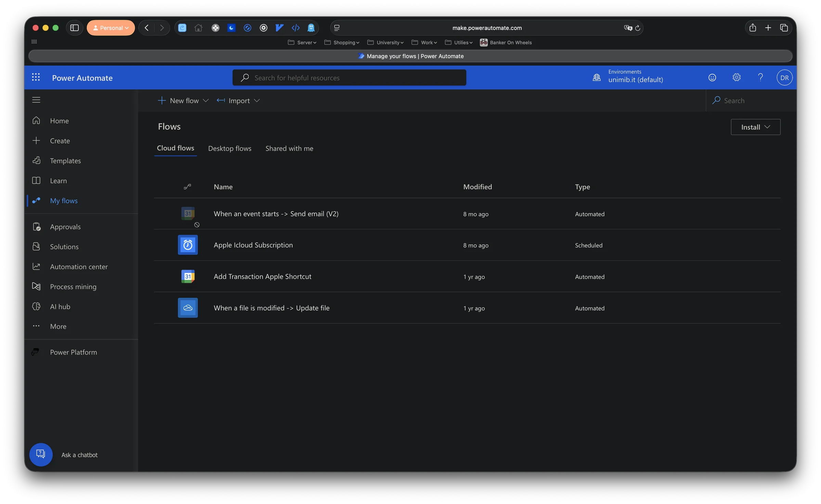Click the Safari address bar
Viewport: 821px width, 504px height.
pos(487,28)
